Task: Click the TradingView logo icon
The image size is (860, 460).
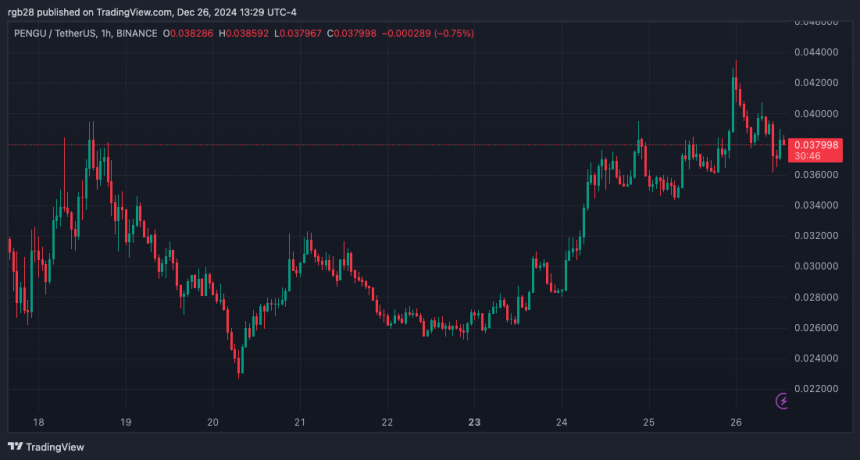Action: (15, 447)
